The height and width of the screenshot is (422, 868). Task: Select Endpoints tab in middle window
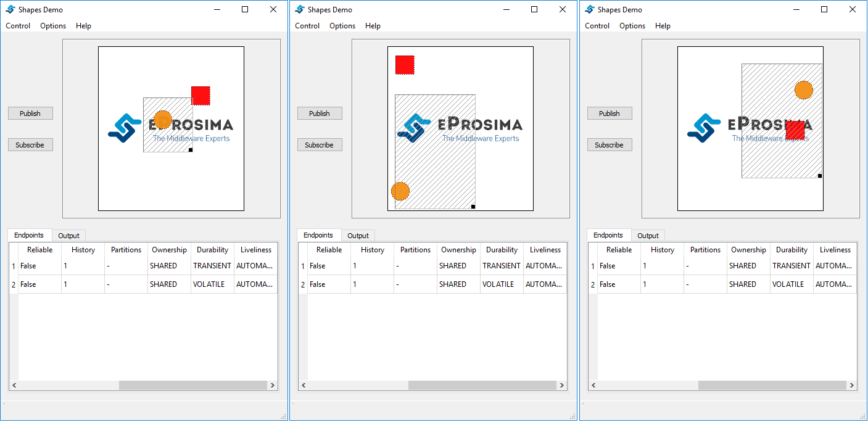click(x=318, y=235)
